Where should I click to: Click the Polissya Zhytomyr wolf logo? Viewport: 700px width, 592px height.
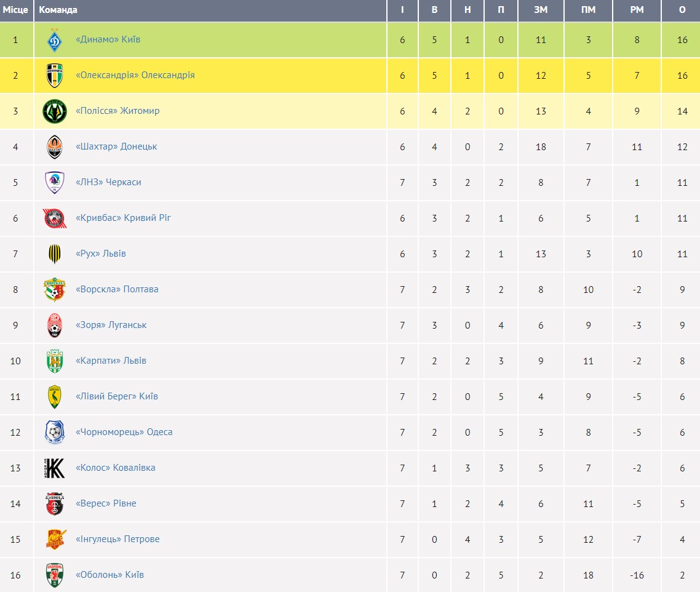55,111
